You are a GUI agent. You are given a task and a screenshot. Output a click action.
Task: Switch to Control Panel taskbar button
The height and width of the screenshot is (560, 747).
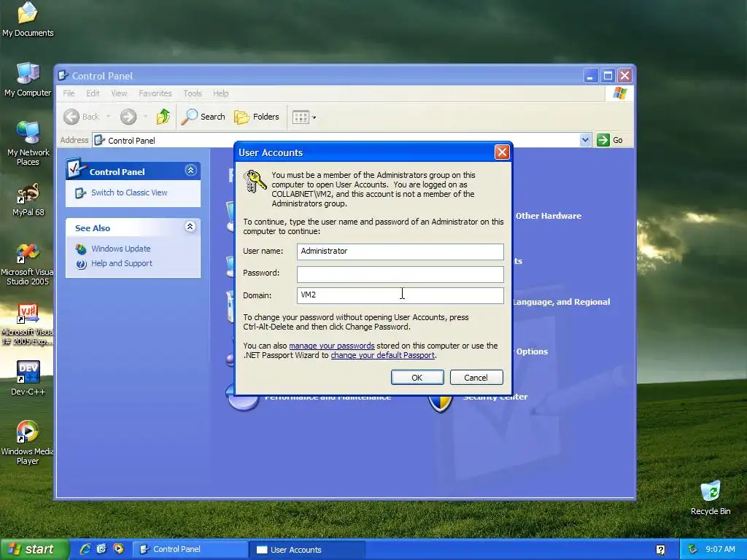click(190, 549)
